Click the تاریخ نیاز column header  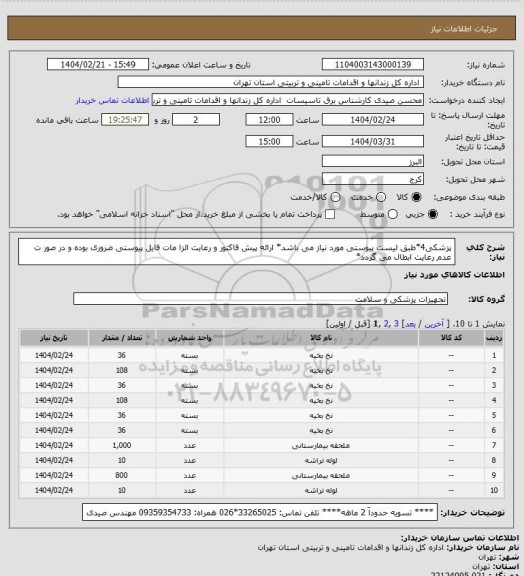click(54, 338)
